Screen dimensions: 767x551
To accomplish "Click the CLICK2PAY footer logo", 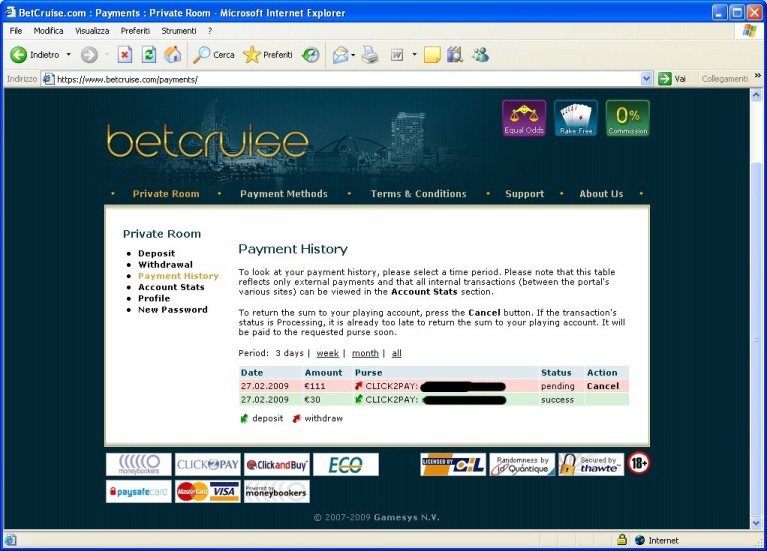I will [208, 464].
